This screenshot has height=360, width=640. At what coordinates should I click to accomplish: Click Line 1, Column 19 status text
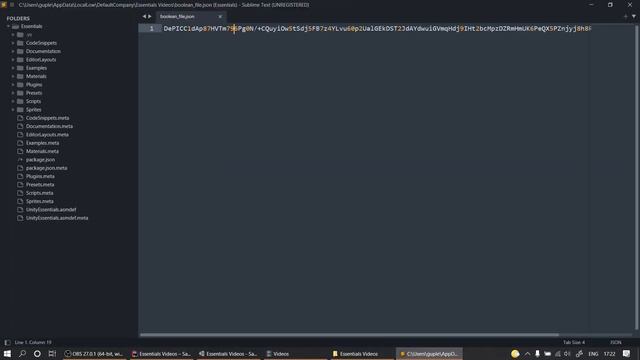point(33,342)
